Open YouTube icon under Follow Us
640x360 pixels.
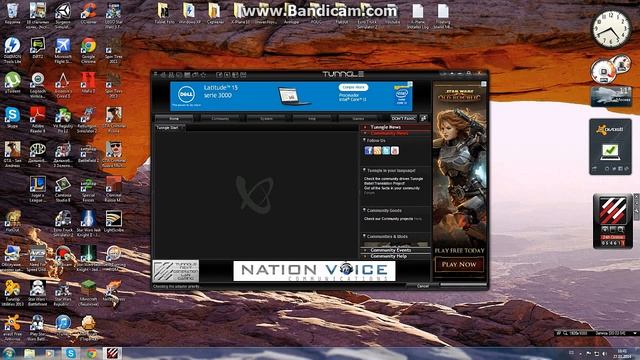[394, 151]
